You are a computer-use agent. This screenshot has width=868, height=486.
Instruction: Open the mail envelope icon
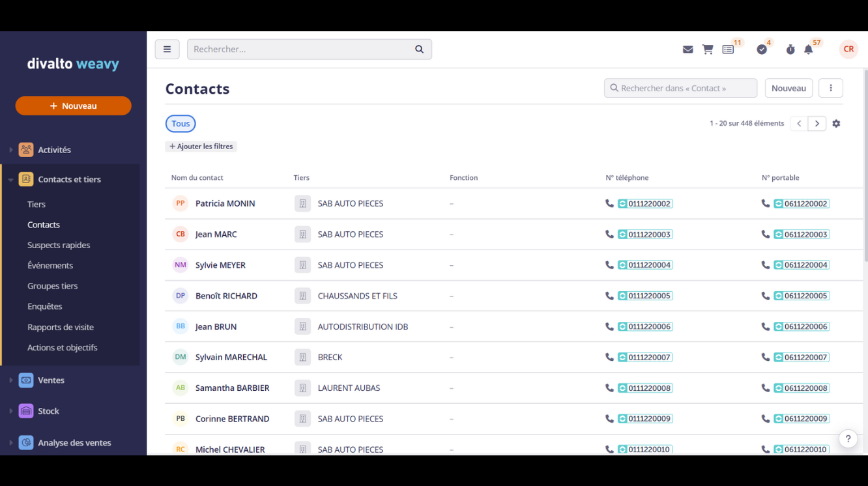point(687,49)
